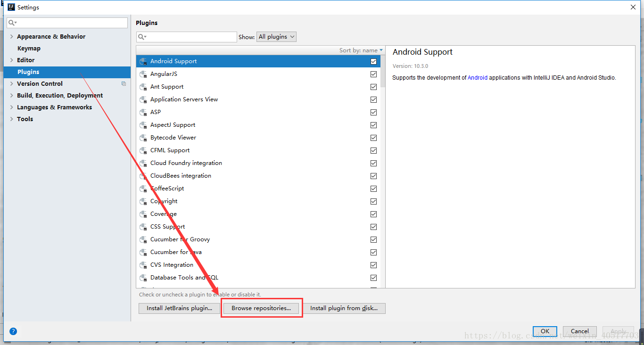Click the Copyright plugin icon
The height and width of the screenshot is (345, 644).
click(x=143, y=201)
